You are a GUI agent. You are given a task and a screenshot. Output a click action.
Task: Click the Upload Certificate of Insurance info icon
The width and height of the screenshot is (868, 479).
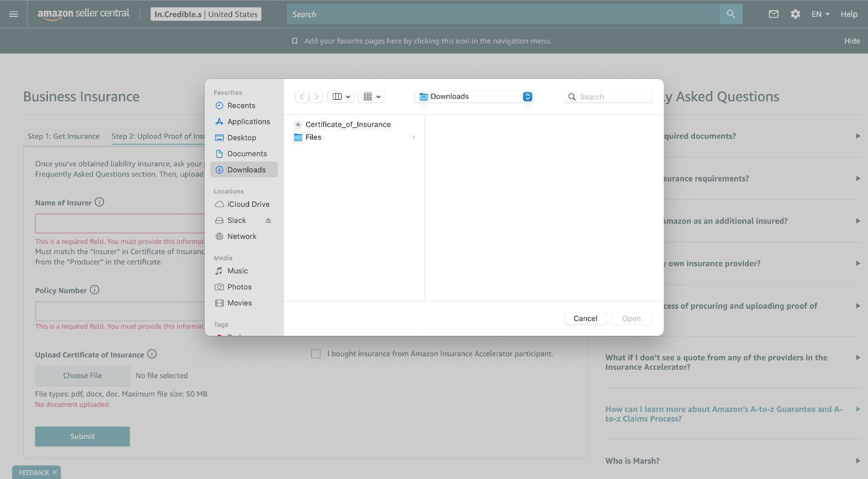tap(152, 354)
